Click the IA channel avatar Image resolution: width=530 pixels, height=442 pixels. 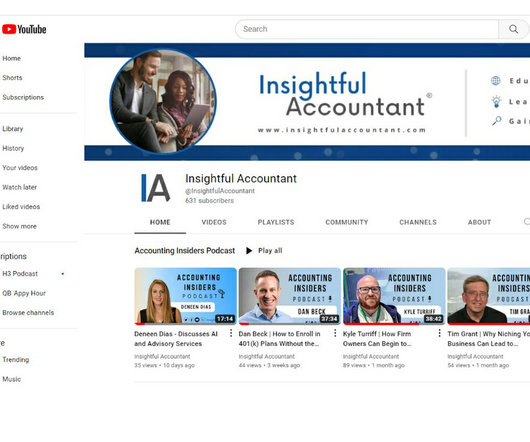coord(155,188)
